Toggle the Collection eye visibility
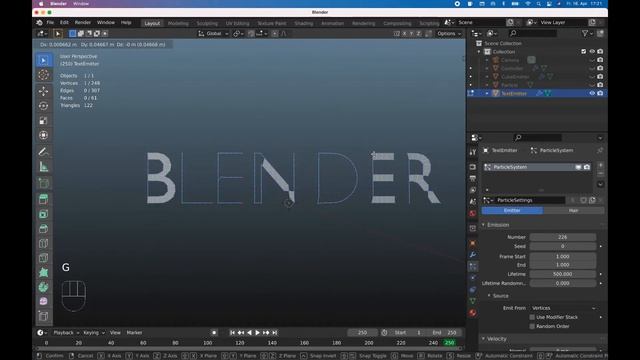The width and height of the screenshot is (640, 360). click(592, 51)
